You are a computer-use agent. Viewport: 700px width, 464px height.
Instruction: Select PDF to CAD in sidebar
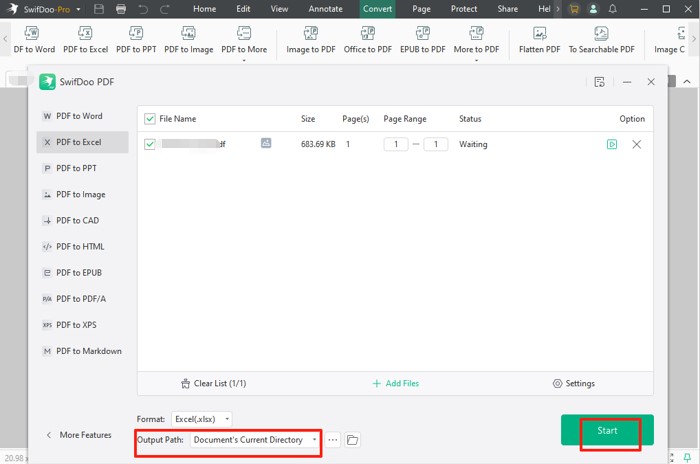coord(83,221)
